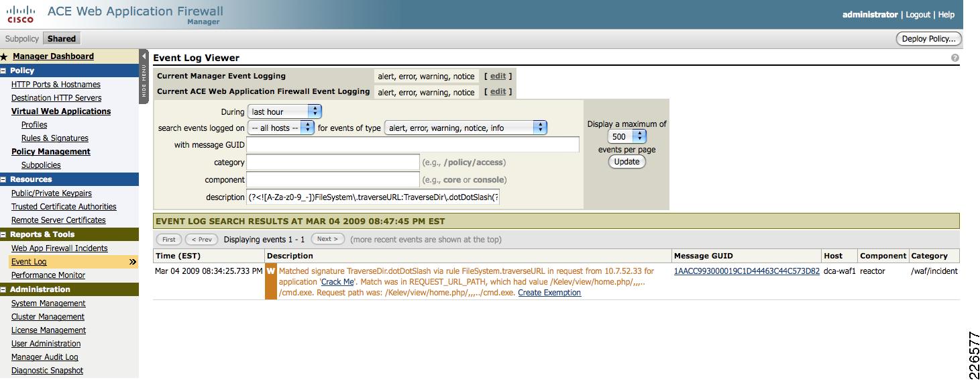Click the Hide Menu sidebar handle

point(144,77)
